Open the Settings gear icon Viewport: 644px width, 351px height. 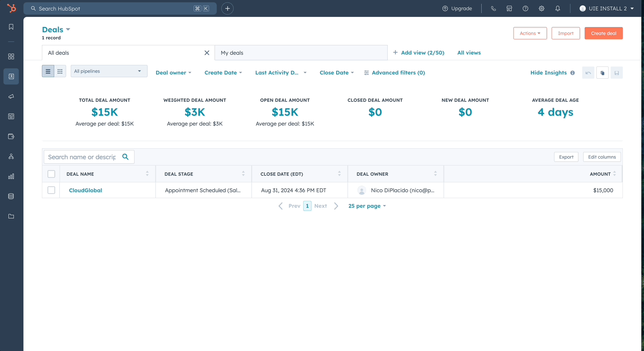(541, 8)
